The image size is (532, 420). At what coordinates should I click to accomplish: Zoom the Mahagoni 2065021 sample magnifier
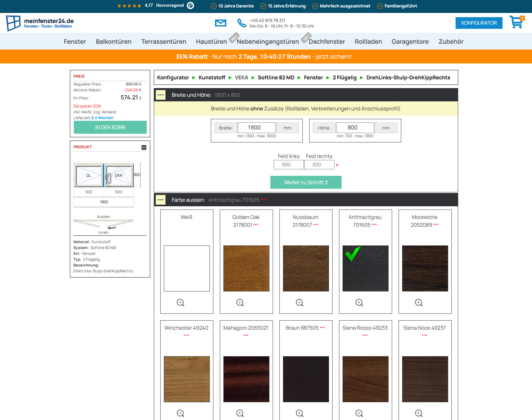click(240, 413)
